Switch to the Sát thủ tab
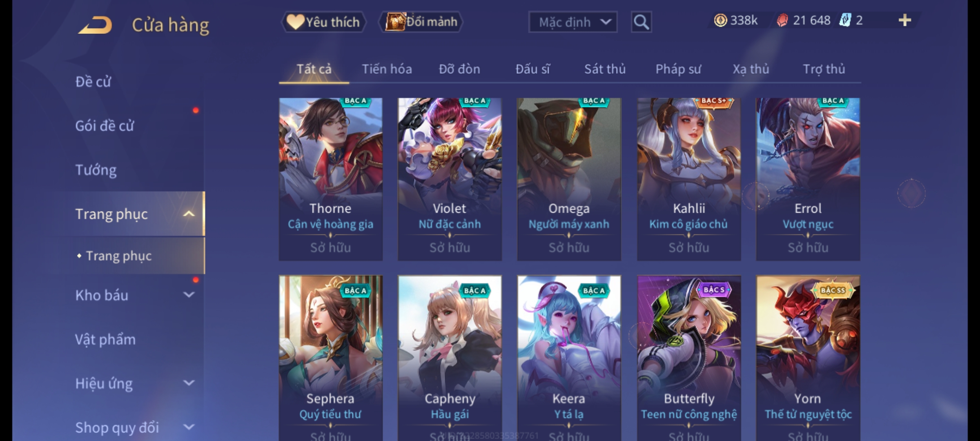 point(605,69)
